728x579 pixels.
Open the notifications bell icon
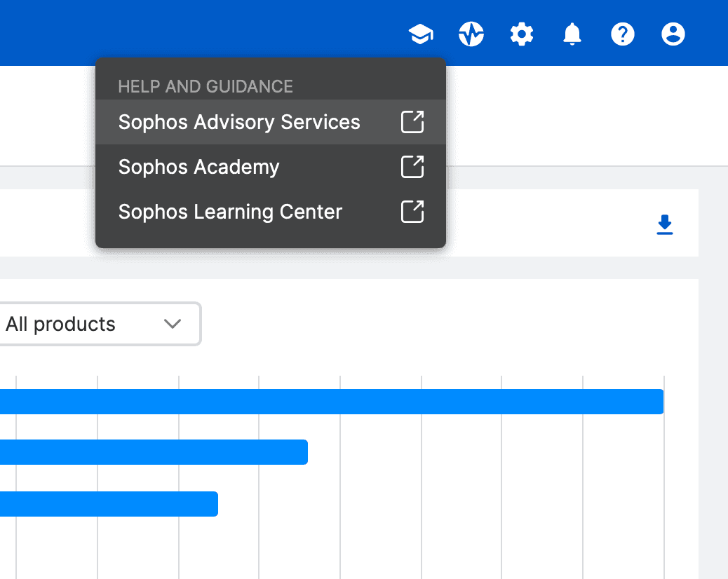[572, 34]
